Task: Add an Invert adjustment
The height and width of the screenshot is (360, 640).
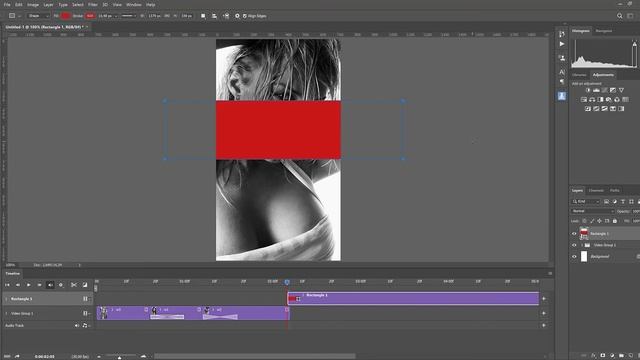Action: pos(588,109)
